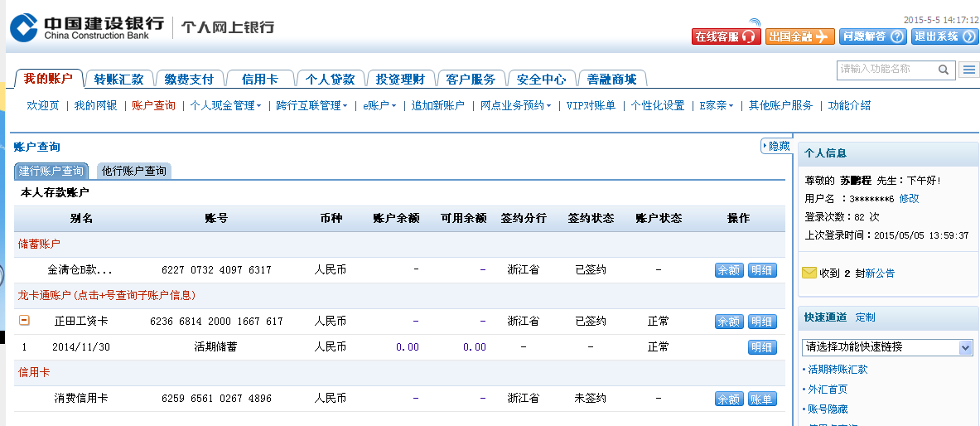
Task: Collapse the 正田工资卡 sub-account row
Action: [24, 321]
